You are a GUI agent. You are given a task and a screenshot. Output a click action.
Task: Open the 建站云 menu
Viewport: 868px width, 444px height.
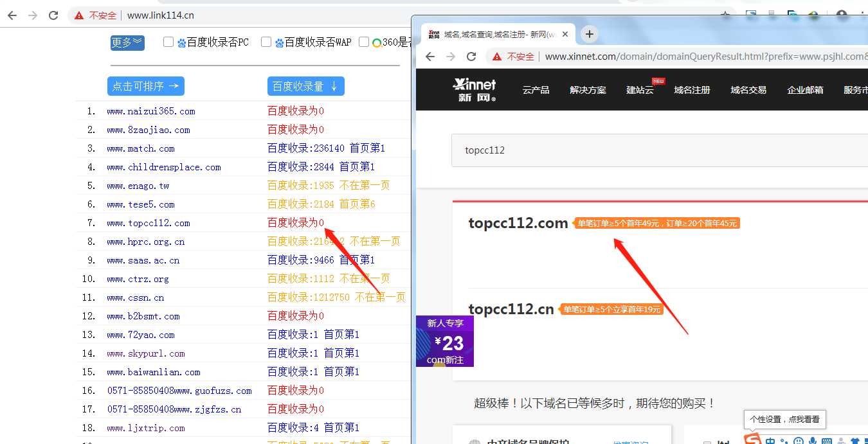pyautogui.click(x=640, y=90)
